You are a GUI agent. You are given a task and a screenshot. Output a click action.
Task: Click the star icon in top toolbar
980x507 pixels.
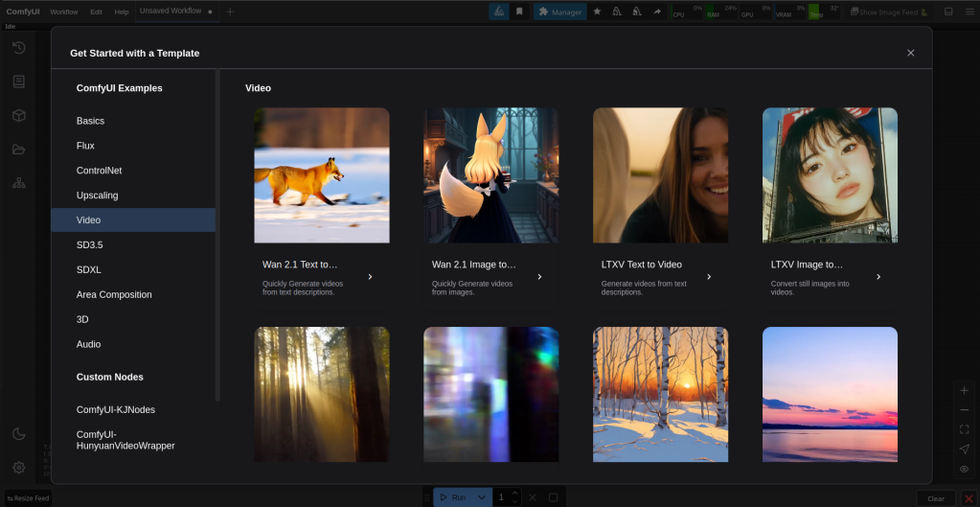click(597, 12)
